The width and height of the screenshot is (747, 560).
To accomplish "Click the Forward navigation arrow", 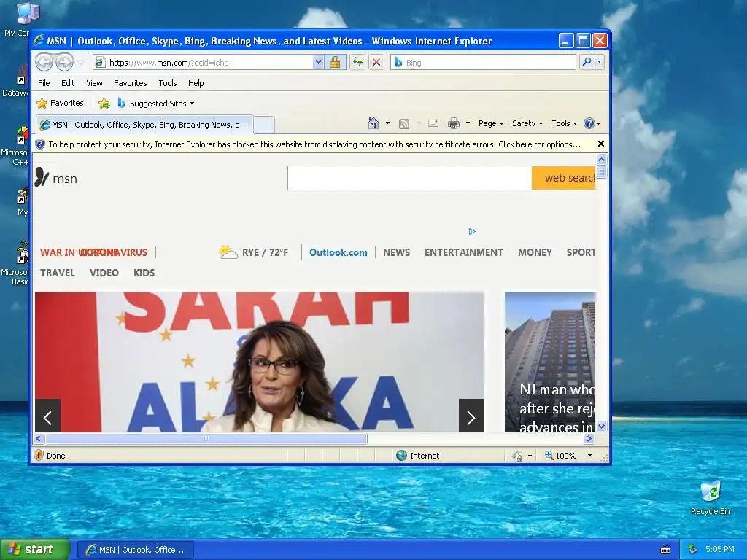I will tap(65, 63).
